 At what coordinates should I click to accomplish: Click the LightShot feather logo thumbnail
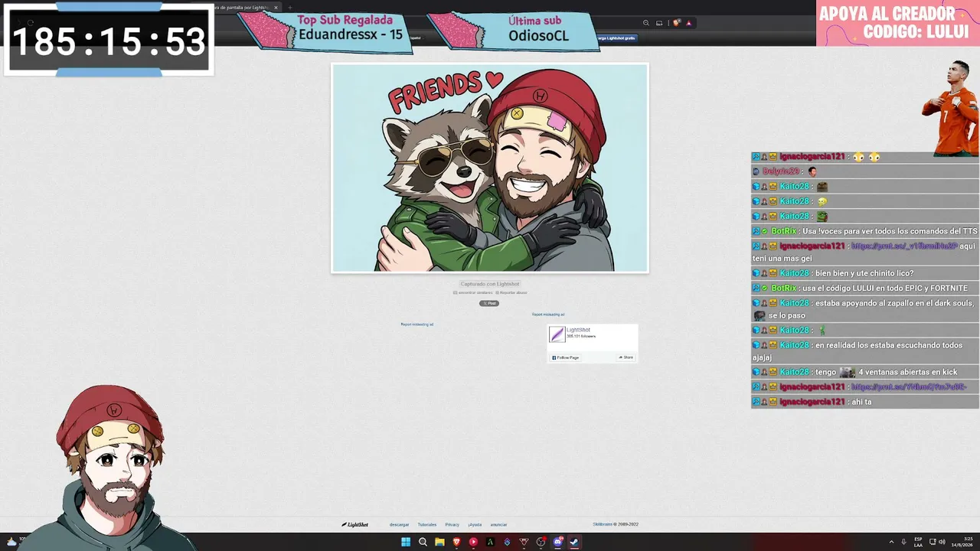tap(557, 334)
